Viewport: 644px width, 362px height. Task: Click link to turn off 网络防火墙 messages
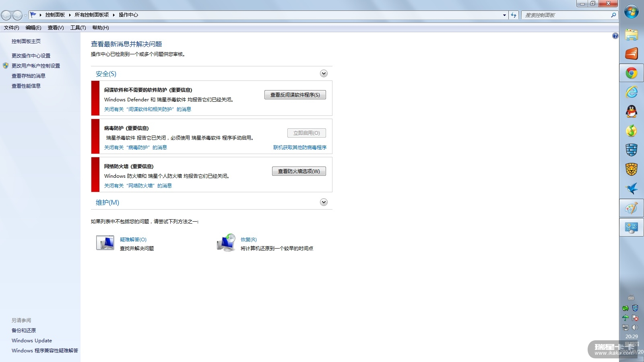tap(138, 186)
